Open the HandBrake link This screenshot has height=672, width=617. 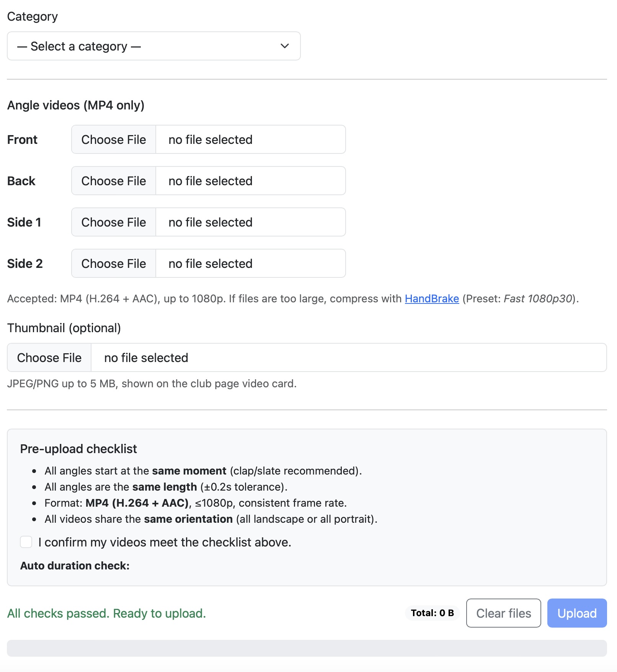coord(432,298)
